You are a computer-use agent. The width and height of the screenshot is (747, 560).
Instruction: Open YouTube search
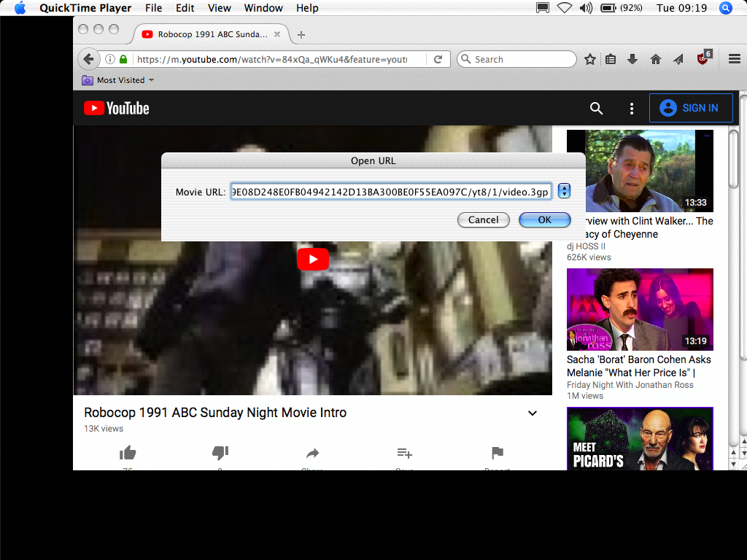tap(596, 108)
